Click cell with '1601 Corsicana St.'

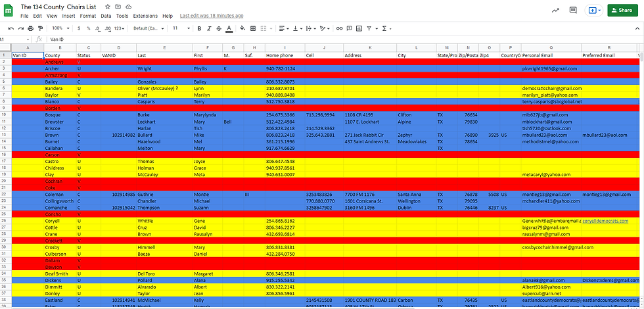369,201
